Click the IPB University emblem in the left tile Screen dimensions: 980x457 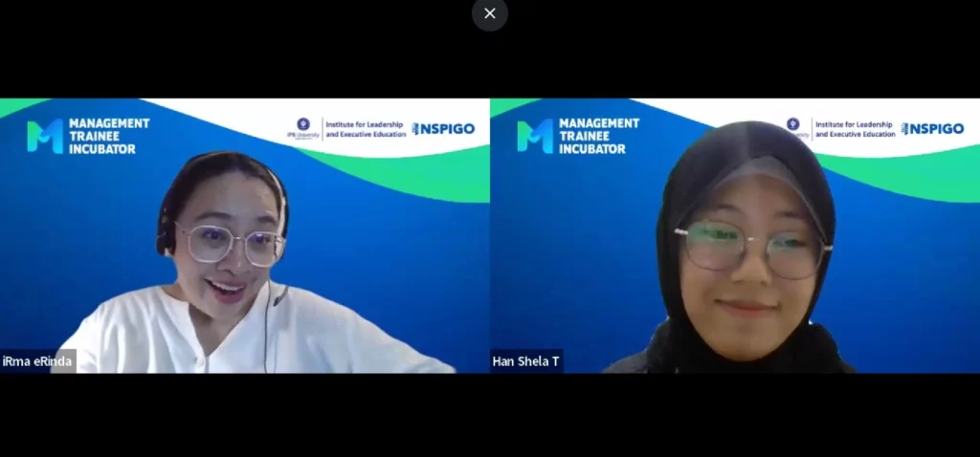(x=303, y=128)
